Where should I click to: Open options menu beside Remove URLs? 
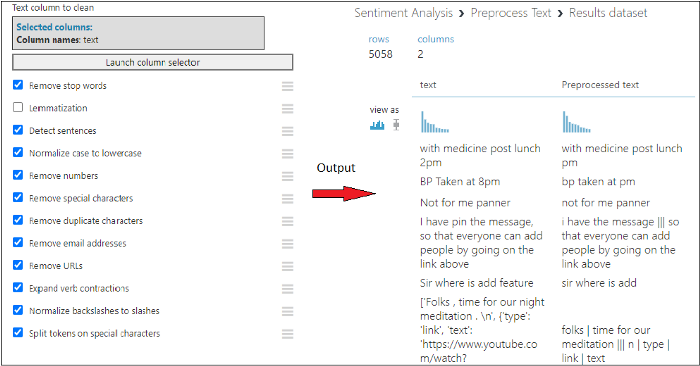(x=288, y=266)
